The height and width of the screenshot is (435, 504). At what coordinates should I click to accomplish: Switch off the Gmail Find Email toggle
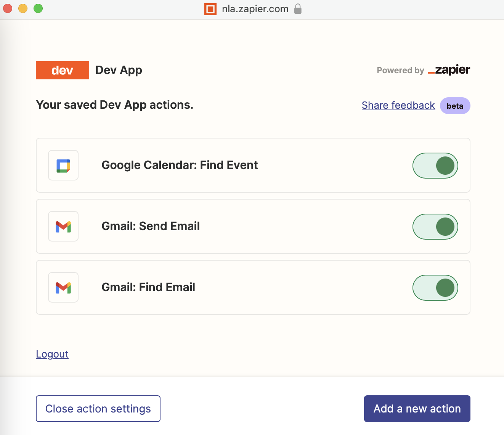pos(435,288)
